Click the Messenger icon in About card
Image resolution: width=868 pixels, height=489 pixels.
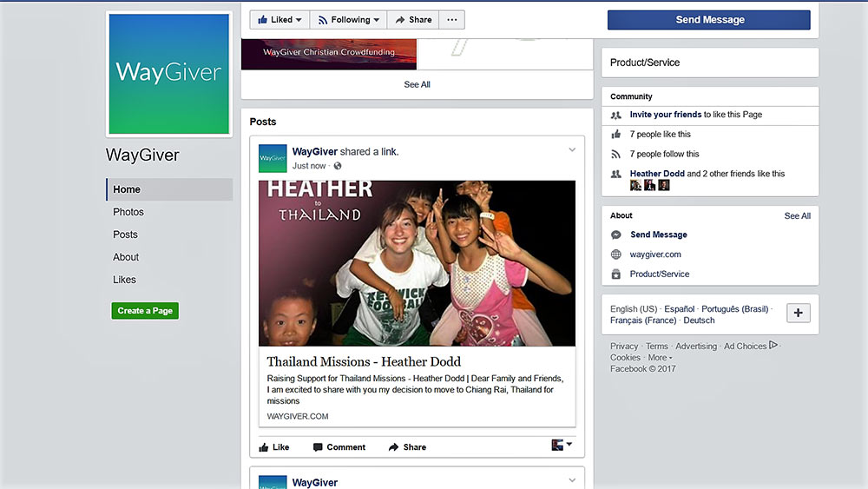[x=615, y=235]
